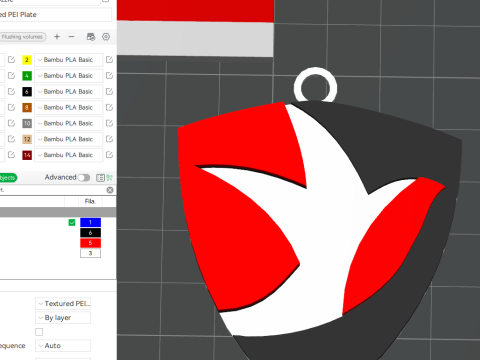The width and height of the screenshot is (480, 360).
Task: Open filament 10 Bambu PLA Basic dropdown
Action: pyautogui.click(x=69, y=123)
